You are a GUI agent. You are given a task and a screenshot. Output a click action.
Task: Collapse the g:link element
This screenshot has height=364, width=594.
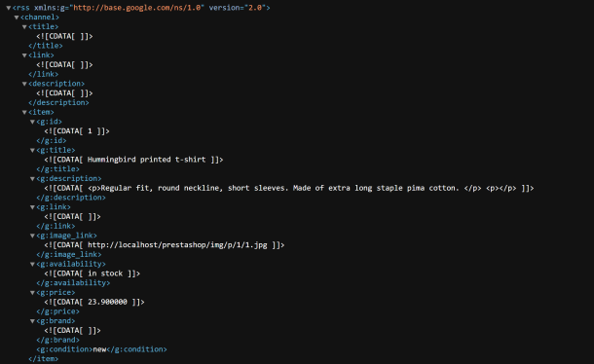[x=32, y=207]
